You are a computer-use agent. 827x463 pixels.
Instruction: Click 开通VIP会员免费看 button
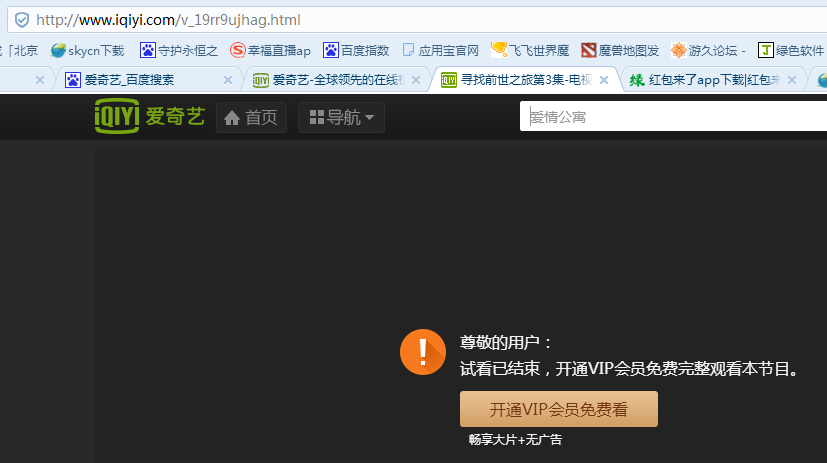pos(558,409)
